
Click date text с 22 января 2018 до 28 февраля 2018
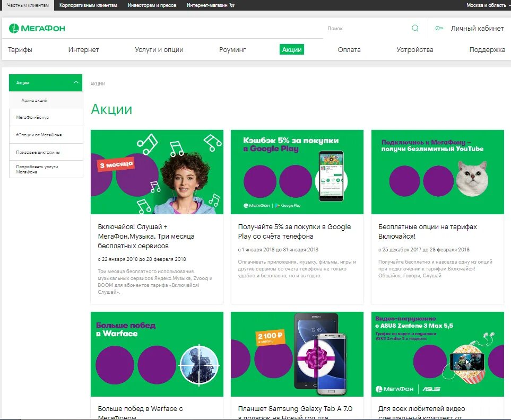coord(142,259)
